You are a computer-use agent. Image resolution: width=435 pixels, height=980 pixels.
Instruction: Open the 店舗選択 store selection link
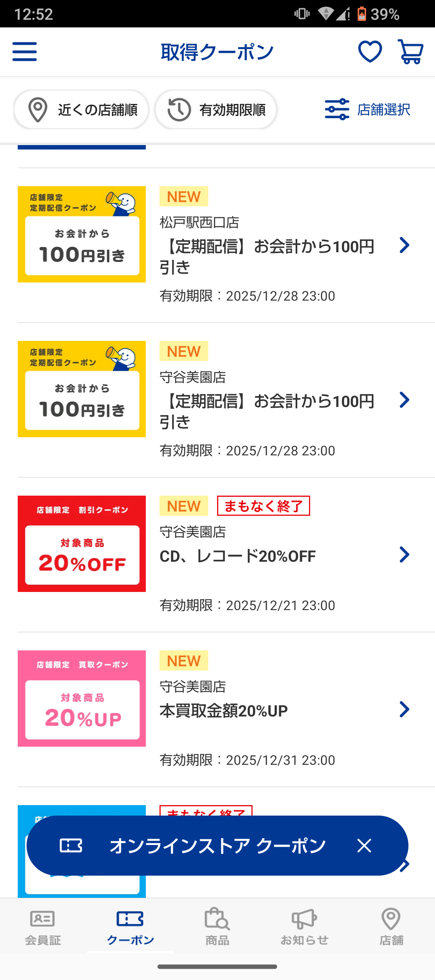pyautogui.click(x=383, y=110)
